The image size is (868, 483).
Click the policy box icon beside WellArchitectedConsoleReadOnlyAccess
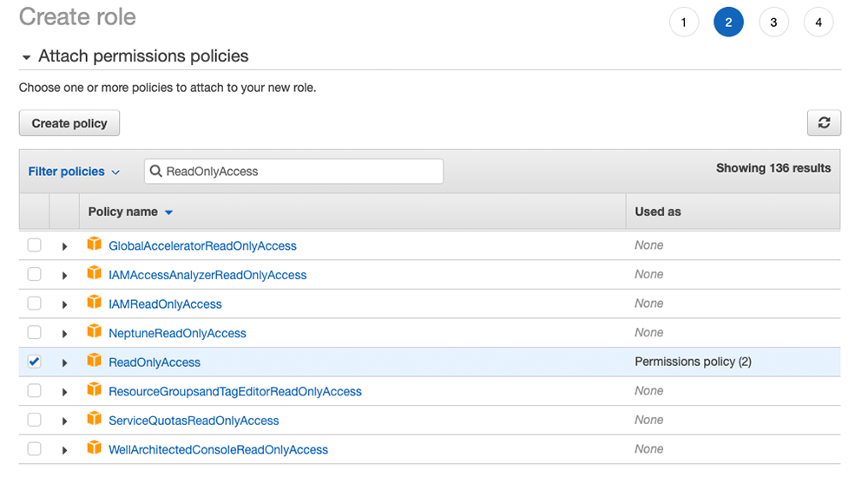[94, 447]
